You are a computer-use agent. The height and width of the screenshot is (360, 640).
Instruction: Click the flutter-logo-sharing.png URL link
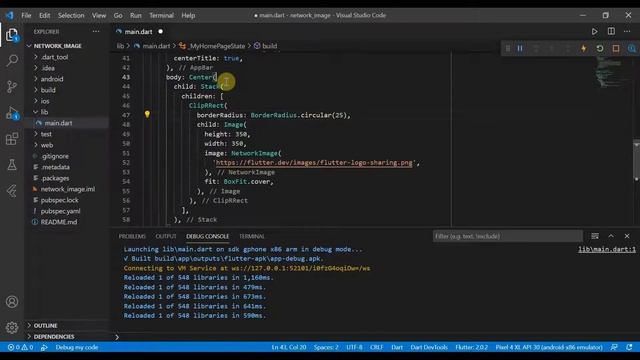pyautogui.click(x=314, y=162)
